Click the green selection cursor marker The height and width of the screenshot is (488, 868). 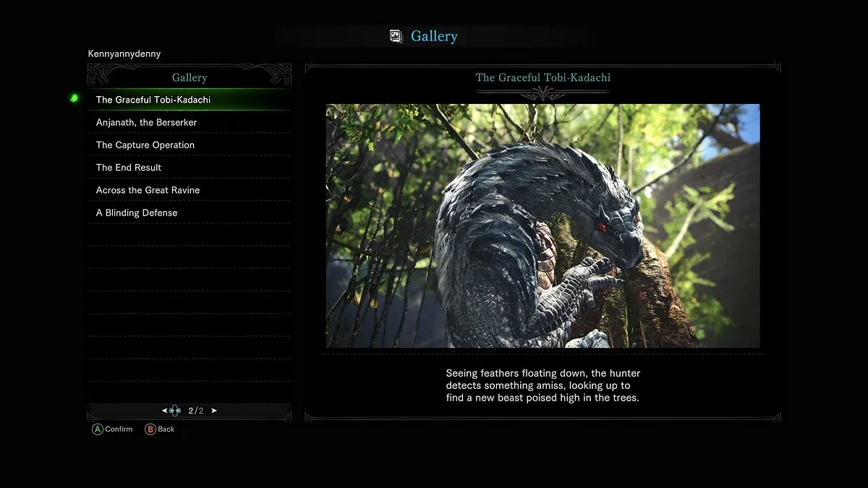(75, 98)
